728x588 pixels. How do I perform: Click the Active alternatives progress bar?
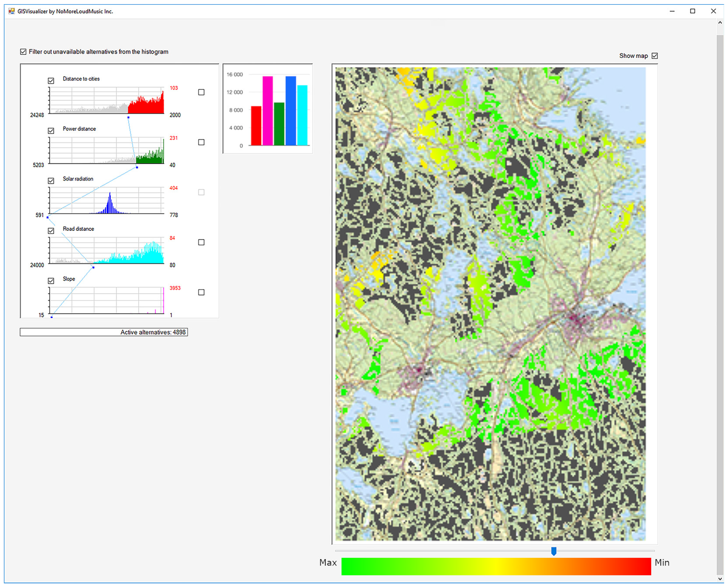coord(104,332)
